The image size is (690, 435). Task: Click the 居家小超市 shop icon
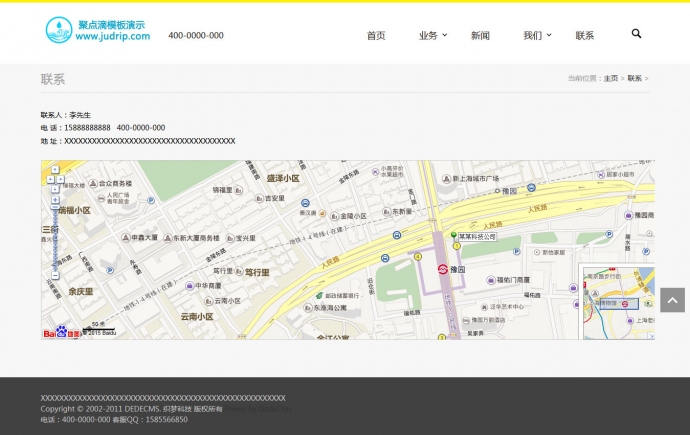pos(601,175)
